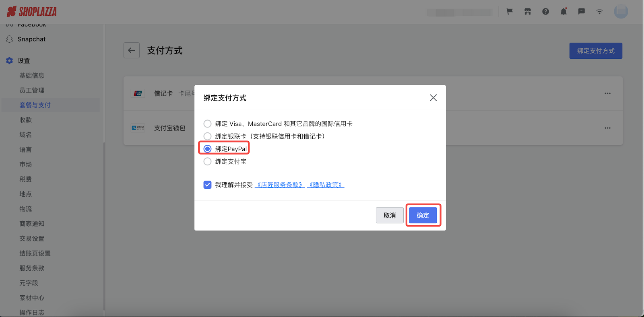Open 域名 settings
Screen dimensions: 644x317
click(x=25, y=135)
